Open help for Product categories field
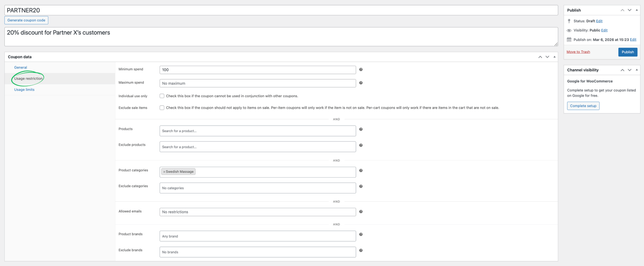 click(361, 171)
